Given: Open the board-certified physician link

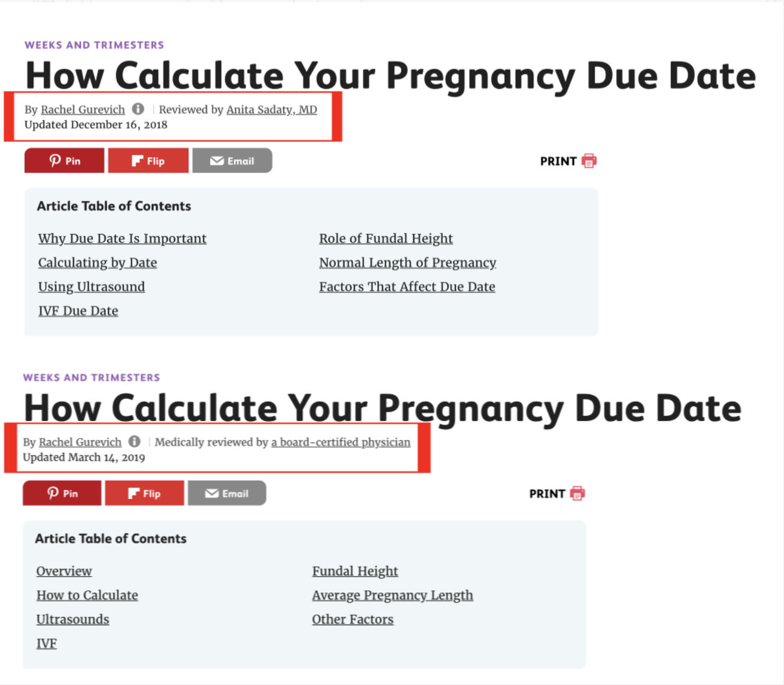Looking at the screenshot, I should coord(341,442).
